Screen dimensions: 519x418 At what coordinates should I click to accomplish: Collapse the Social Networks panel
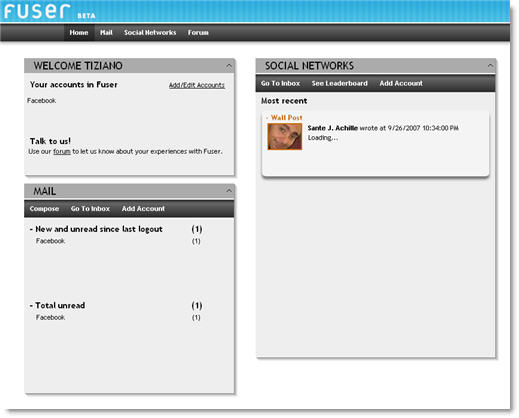490,66
